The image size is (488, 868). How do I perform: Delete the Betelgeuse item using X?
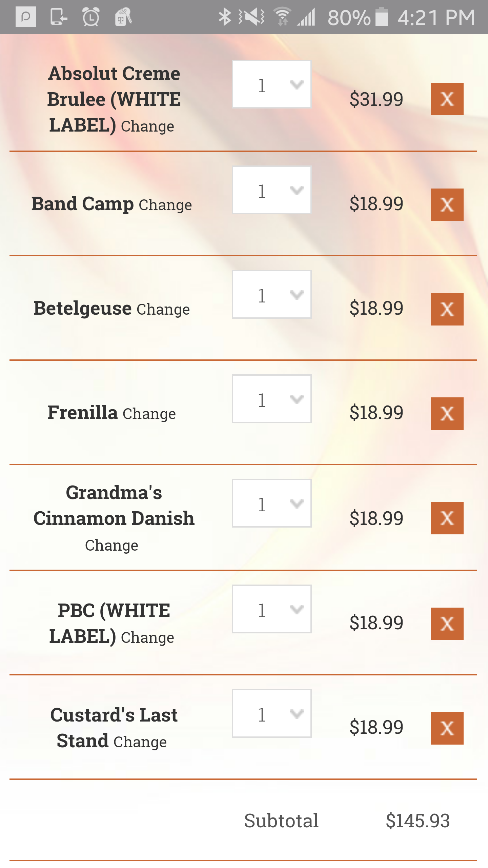coord(447,309)
